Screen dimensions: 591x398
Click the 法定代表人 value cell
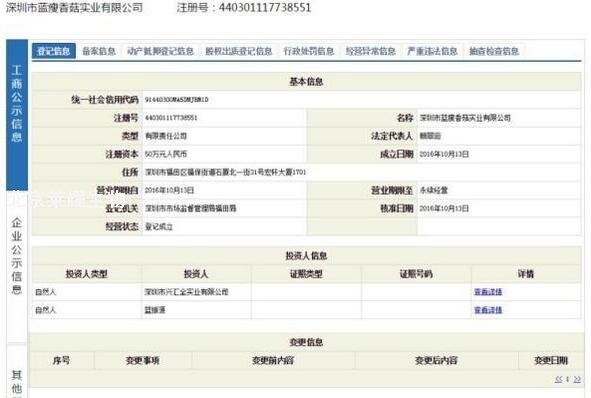pyautogui.click(x=499, y=136)
